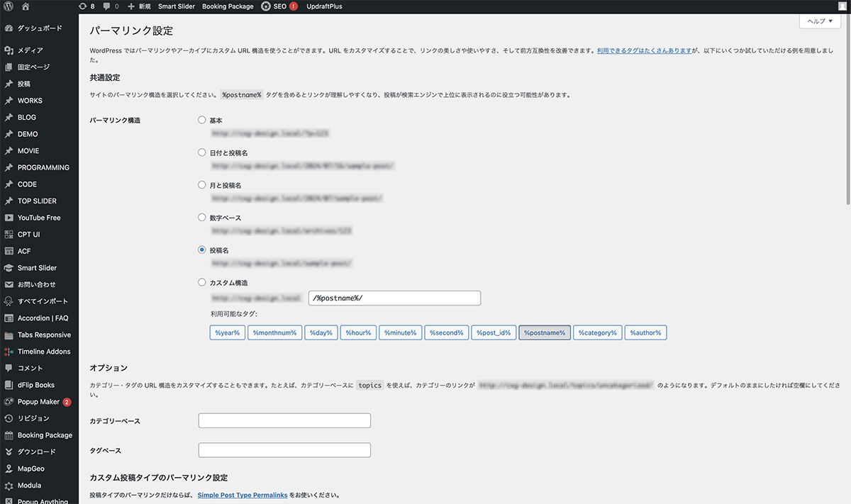Select the カスタム構造 radio button
This screenshot has width=851, height=504.
202,282
